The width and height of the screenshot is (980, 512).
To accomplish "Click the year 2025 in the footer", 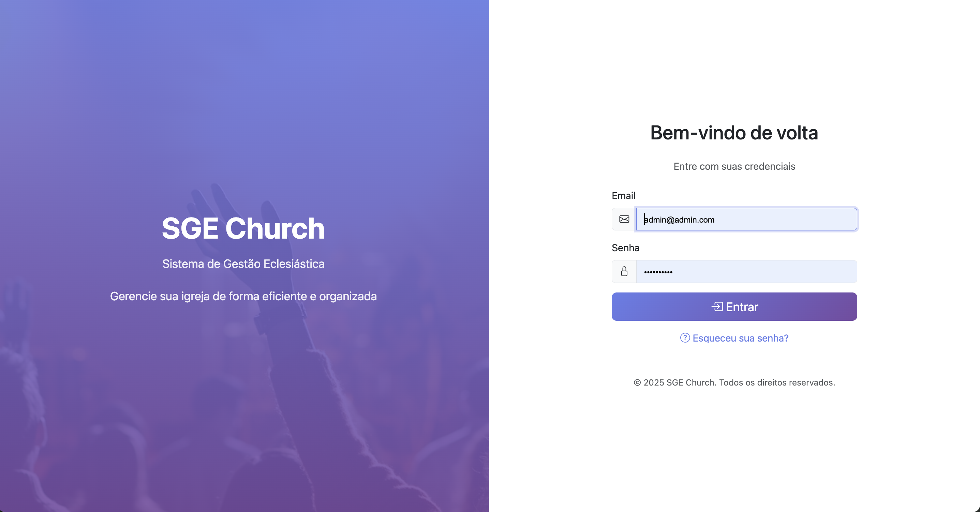I will coord(654,383).
